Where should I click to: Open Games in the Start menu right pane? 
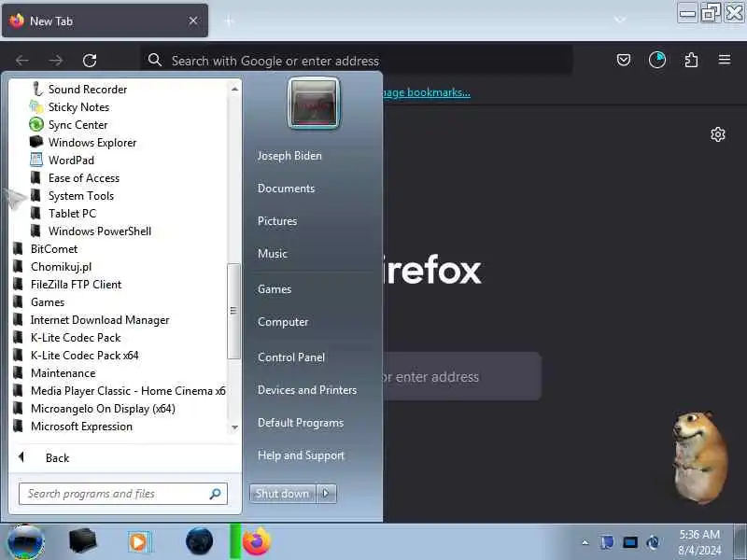pyautogui.click(x=275, y=289)
